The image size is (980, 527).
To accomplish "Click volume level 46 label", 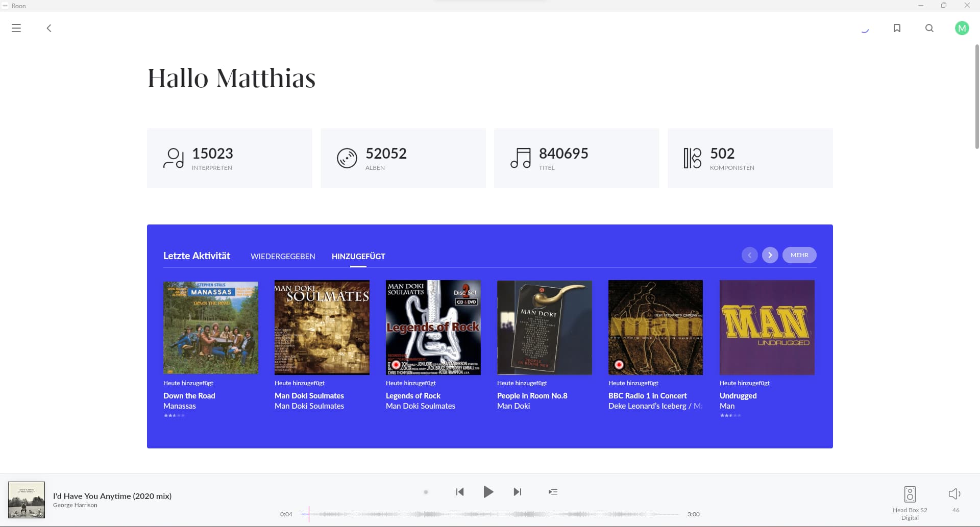I will click(x=956, y=510).
